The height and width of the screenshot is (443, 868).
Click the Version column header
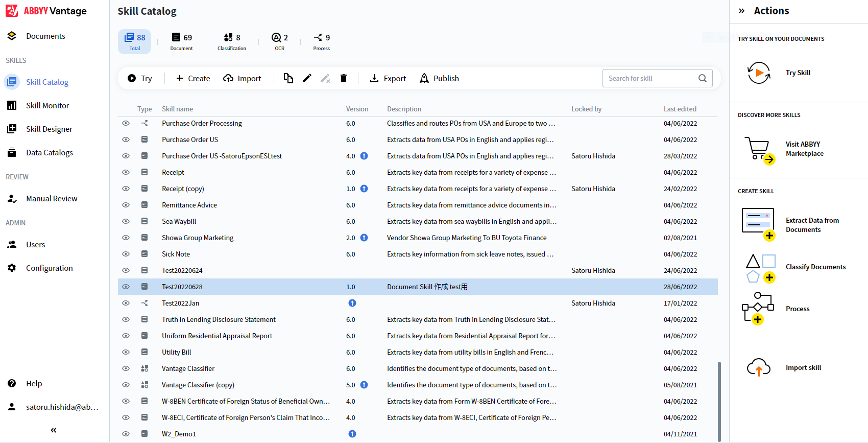click(357, 109)
